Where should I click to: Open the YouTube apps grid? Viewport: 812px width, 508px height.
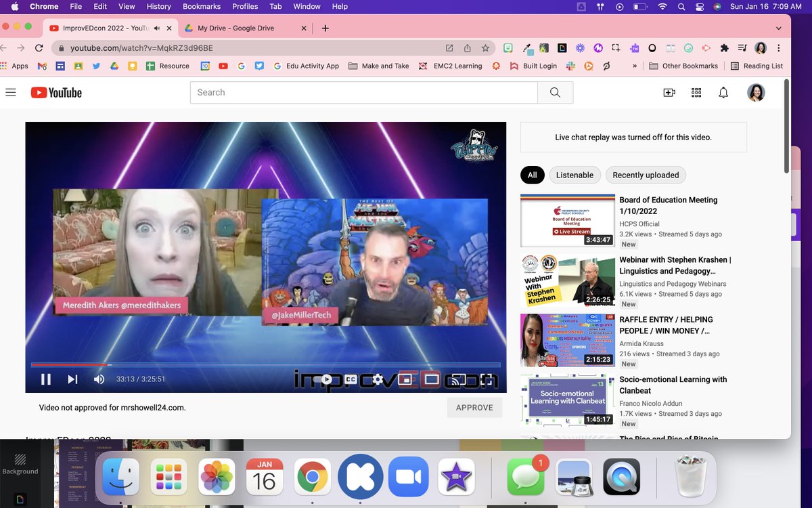pos(696,93)
